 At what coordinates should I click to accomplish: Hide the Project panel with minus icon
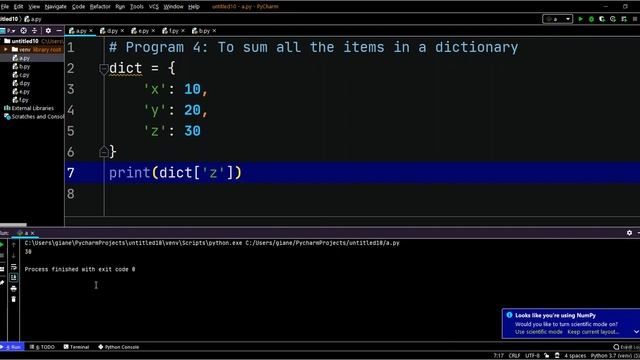pyautogui.click(x=59, y=31)
